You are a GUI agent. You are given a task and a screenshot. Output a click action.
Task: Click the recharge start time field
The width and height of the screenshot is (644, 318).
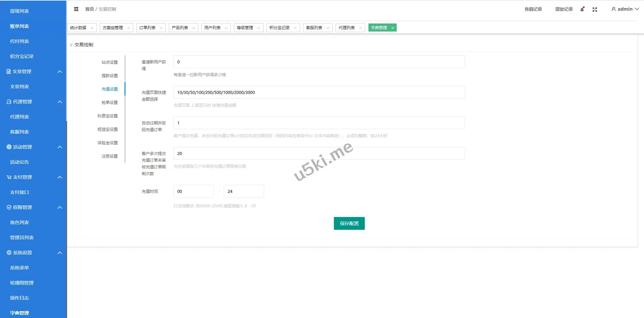point(193,191)
